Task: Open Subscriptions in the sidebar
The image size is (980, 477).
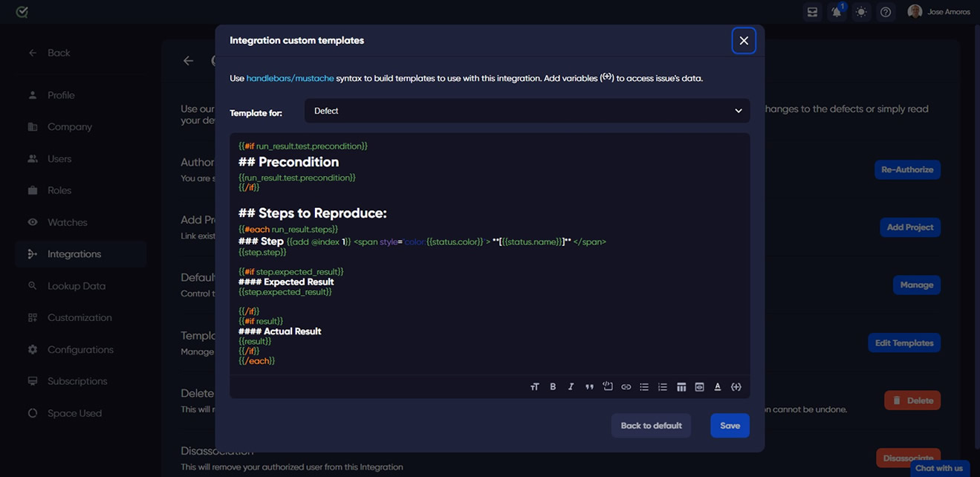Action: (x=80, y=381)
